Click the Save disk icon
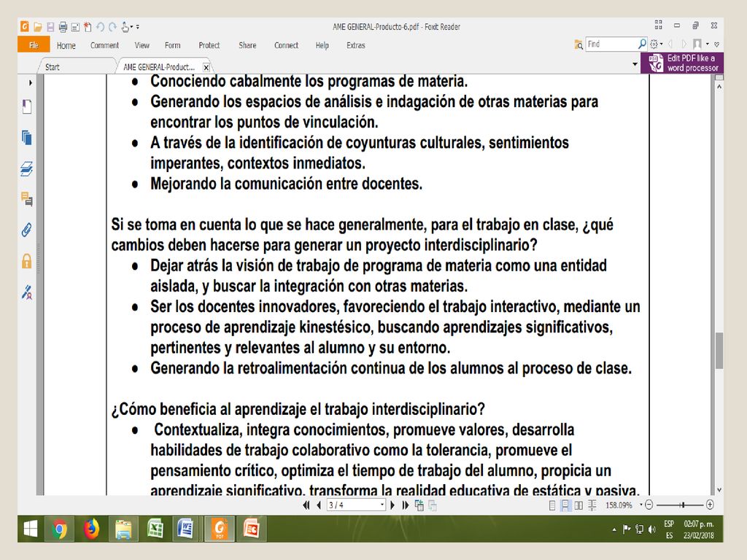 (x=50, y=27)
